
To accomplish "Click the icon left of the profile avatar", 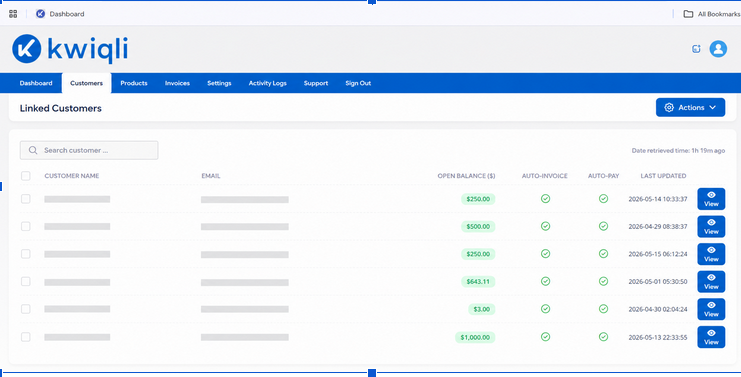I will click(x=696, y=49).
